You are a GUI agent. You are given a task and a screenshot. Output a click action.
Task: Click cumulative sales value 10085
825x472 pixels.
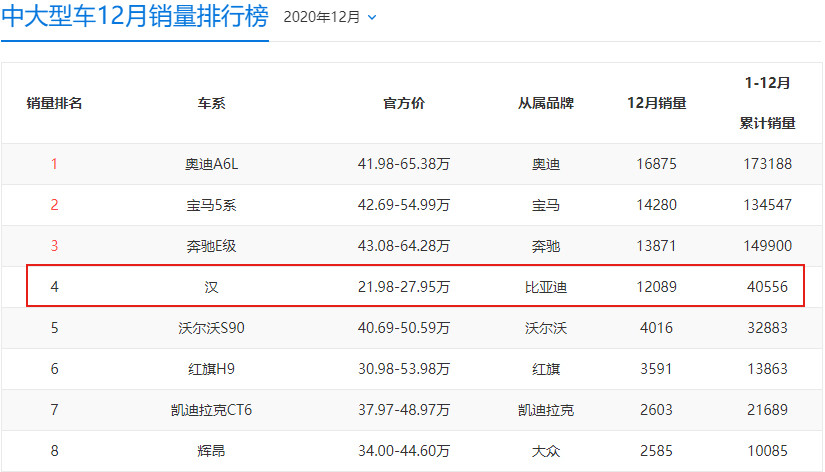click(767, 451)
